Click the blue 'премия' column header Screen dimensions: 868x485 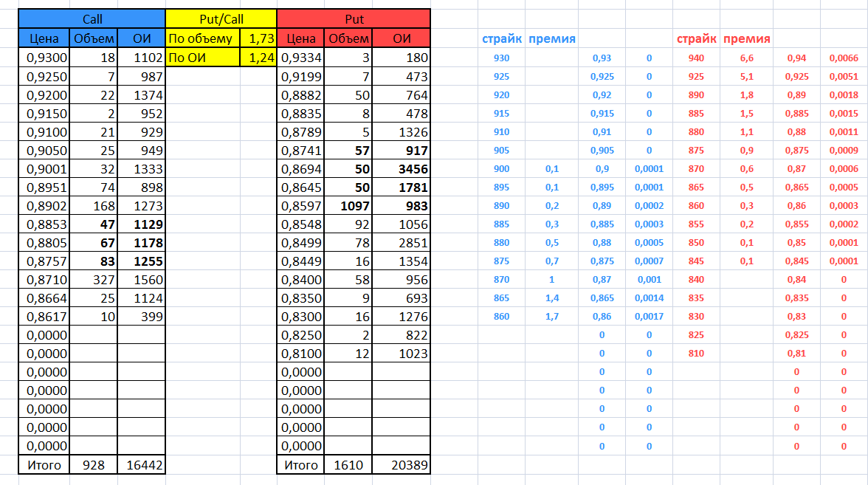tap(552, 38)
